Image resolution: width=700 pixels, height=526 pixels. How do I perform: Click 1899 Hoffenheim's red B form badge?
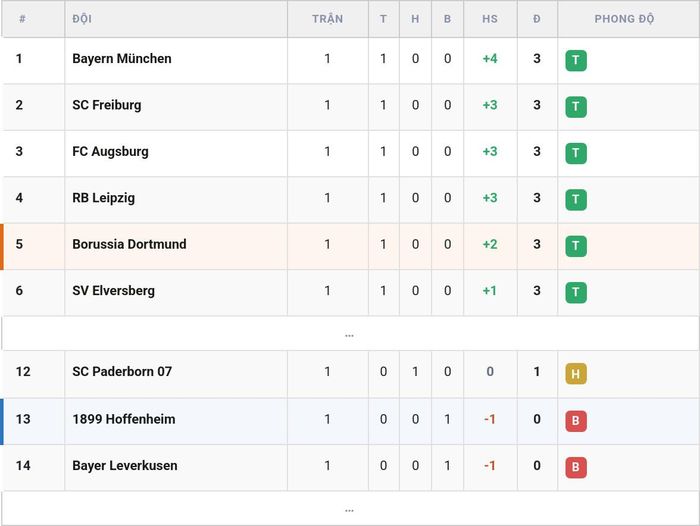[x=576, y=421]
